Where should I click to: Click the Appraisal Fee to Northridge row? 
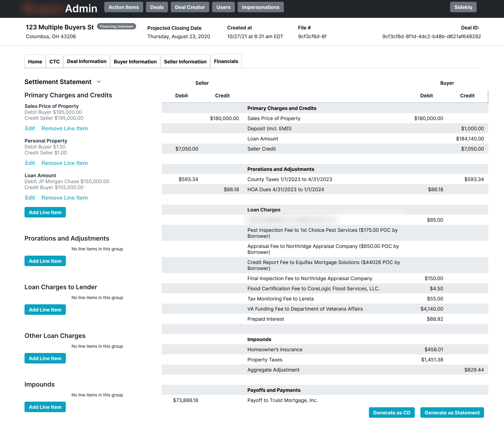325,249
